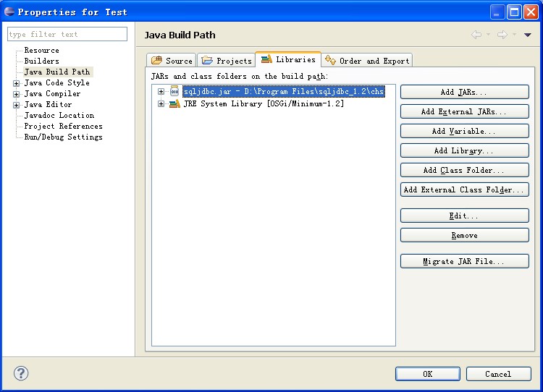Close the Properties for Test window
The image size is (543, 392).
click(531, 12)
